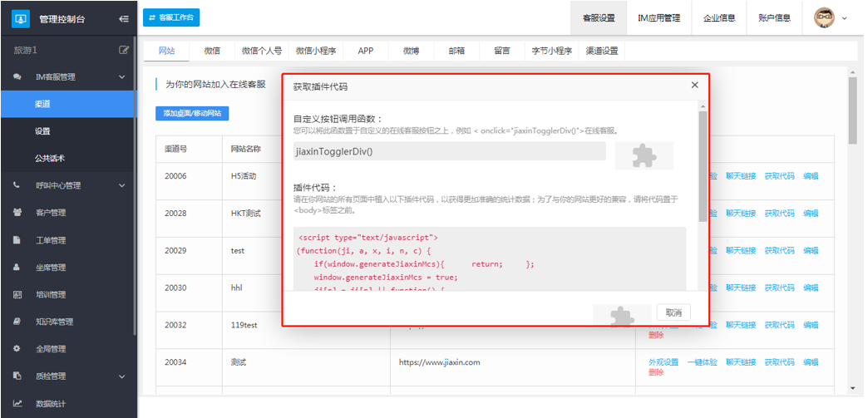Open the user avatar dropdown
The height and width of the screenshot is (418, 868).
click(x=830, y=17)
